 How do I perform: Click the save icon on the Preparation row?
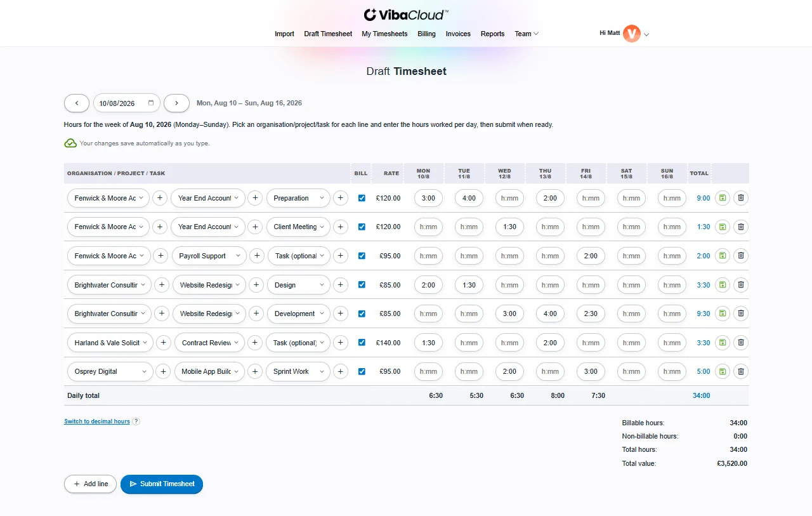tap(722, 198)
